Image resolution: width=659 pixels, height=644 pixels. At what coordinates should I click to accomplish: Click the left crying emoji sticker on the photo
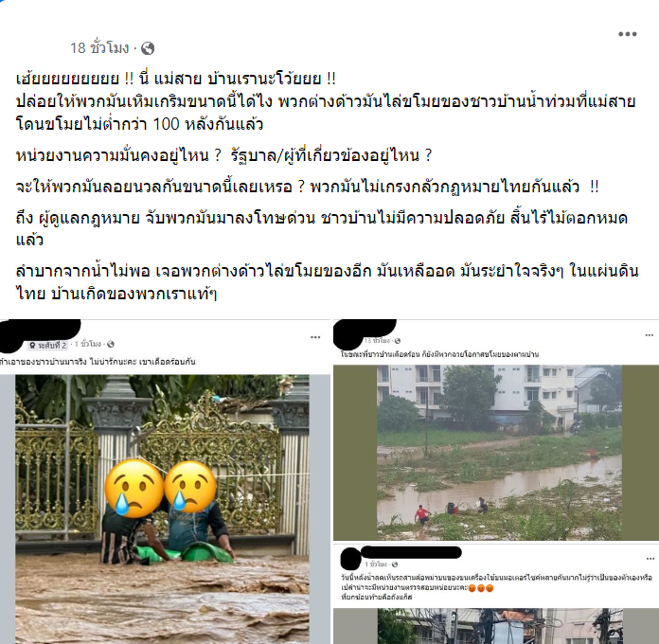tap(134, 489)
